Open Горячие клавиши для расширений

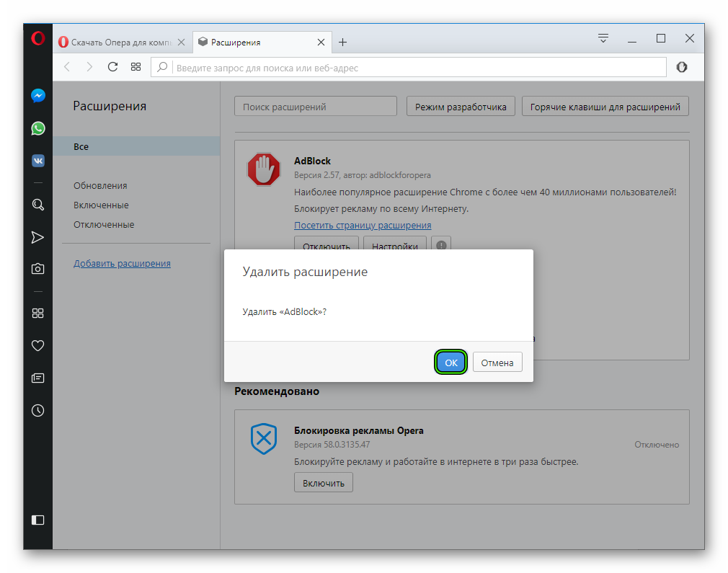tap(605, 107)
